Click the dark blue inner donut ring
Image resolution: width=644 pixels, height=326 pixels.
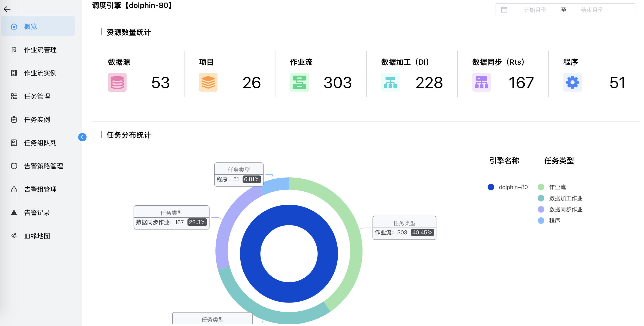tap(250, 253)
